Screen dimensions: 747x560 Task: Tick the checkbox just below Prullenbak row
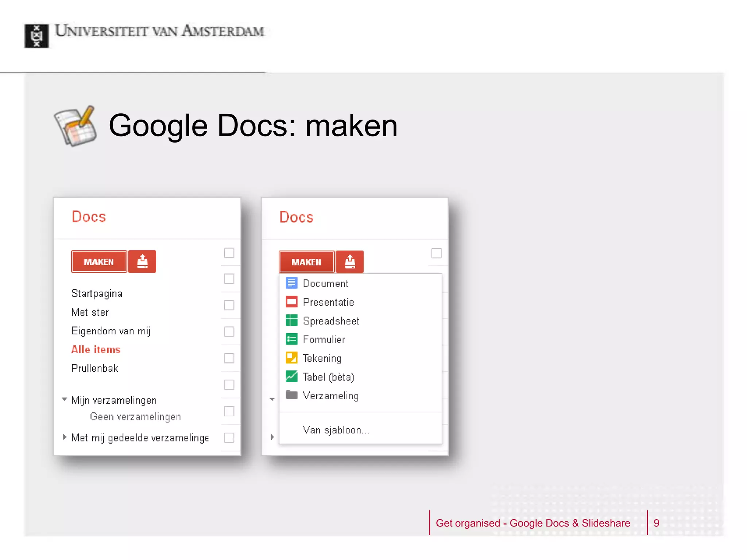click(229, 385)
